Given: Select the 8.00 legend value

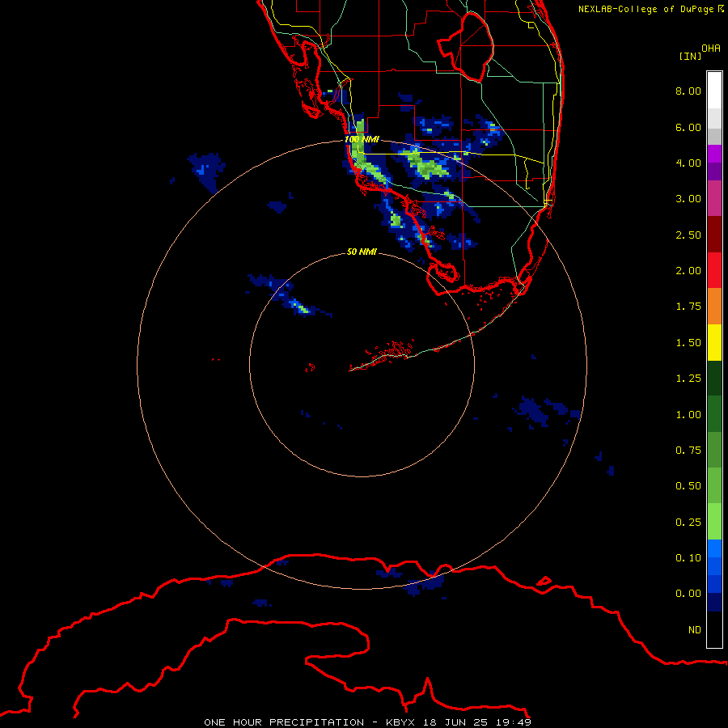Looking at the screenshot, I should (688, 91).
